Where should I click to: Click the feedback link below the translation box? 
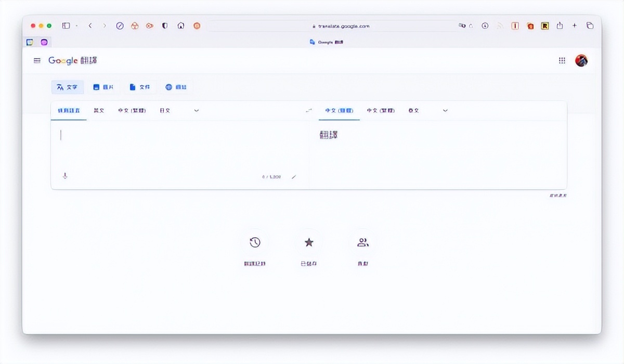(x=558, y=194)
